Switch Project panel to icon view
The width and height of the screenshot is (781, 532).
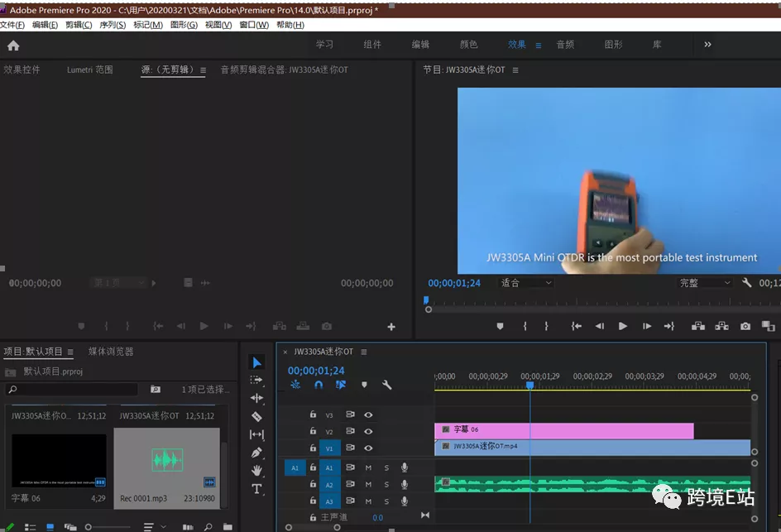[x=50, y=526]
